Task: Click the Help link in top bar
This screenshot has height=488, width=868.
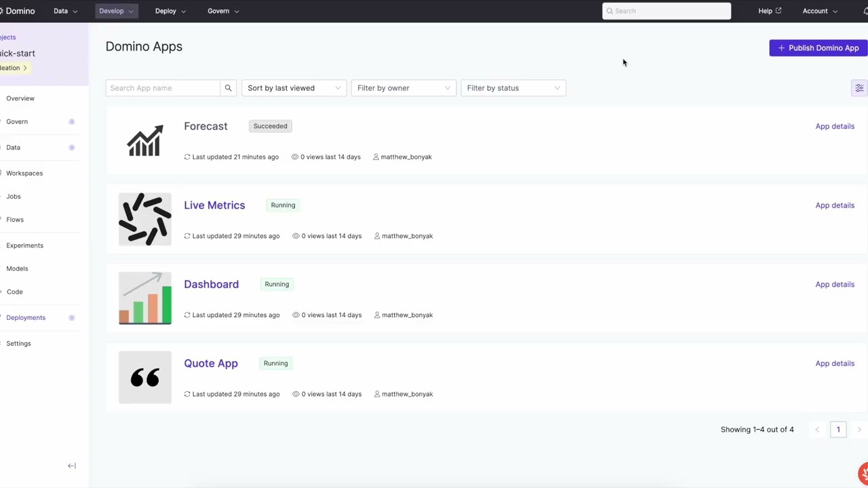Action: [765, 11]
